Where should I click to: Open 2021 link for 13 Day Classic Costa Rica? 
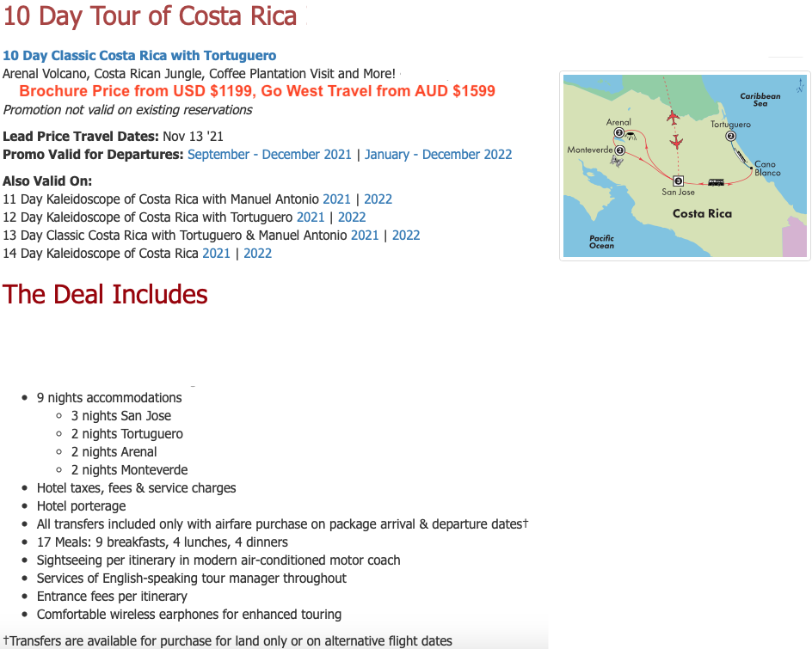click(365, 235)
